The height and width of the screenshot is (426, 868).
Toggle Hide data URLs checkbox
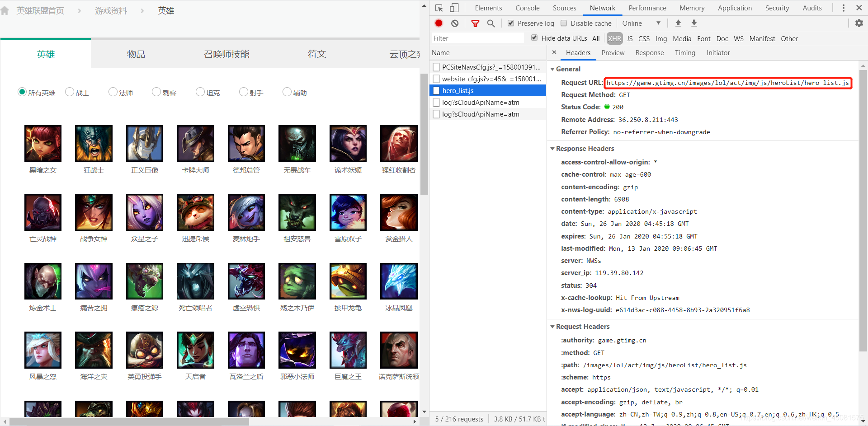[534, 38]
